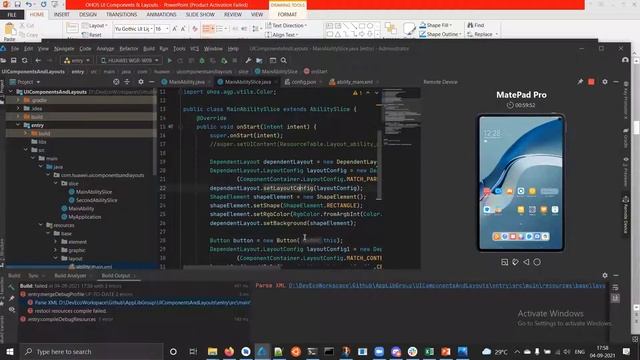This screenshot has width=640, height=360.
Task: Click the PowerPoint Paste icon
Action: [x=9, y=31]
